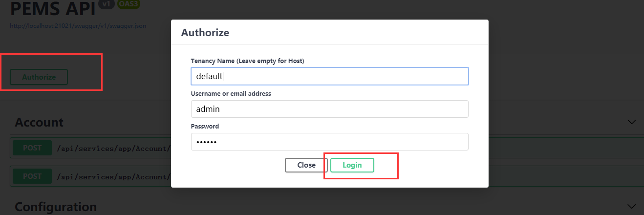Click the Authorize dialog title
The height and width of the screenshot is (215, 644).
pos(205,33)
